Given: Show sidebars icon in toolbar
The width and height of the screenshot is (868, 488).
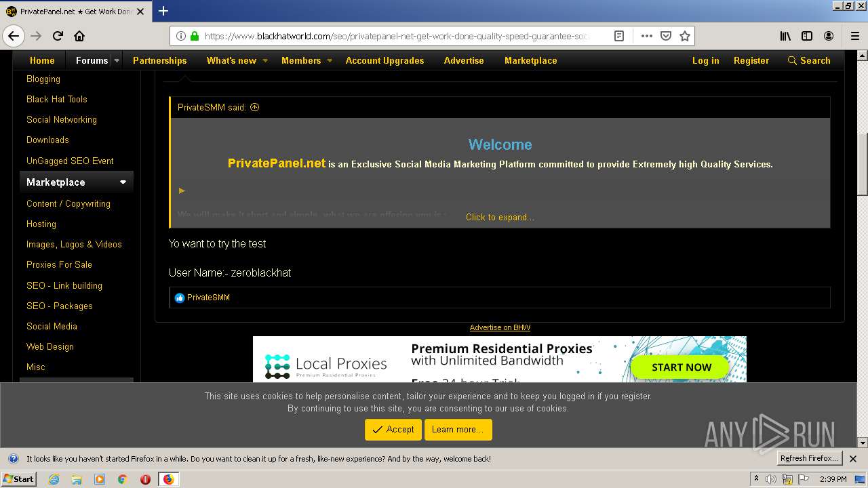Looking at the screenshot, I should coord(807,36).
